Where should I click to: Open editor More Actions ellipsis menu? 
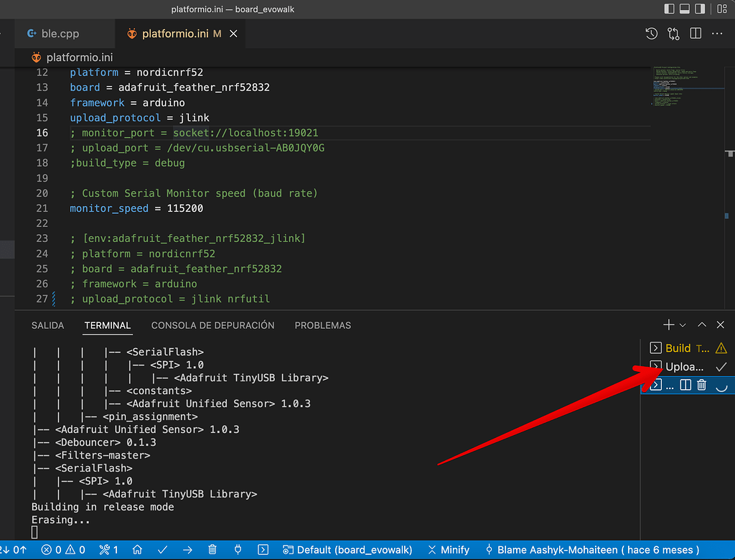(717, 34)
